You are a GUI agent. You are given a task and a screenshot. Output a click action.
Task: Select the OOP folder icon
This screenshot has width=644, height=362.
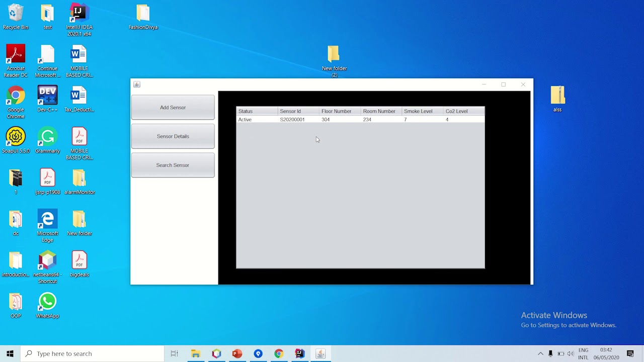coord(16,305)
